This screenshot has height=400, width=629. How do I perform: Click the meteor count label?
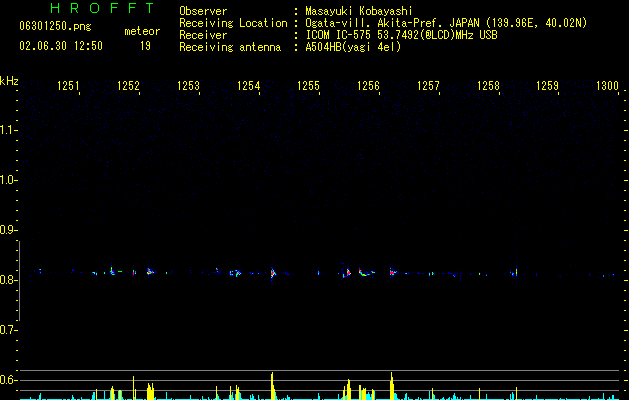pyautogui.click(x=142, y=31)
